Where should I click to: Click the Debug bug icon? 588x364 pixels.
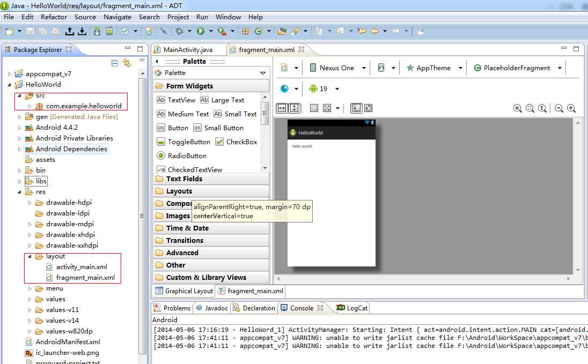(179, 32)
